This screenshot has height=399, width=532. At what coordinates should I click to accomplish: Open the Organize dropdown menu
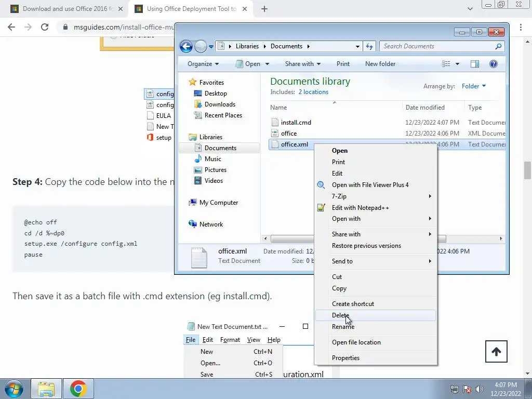[203, 64]
